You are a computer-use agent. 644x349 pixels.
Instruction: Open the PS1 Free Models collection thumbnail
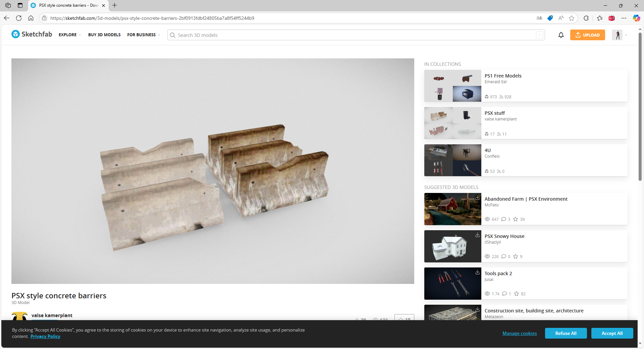click(x=452, y=86)
